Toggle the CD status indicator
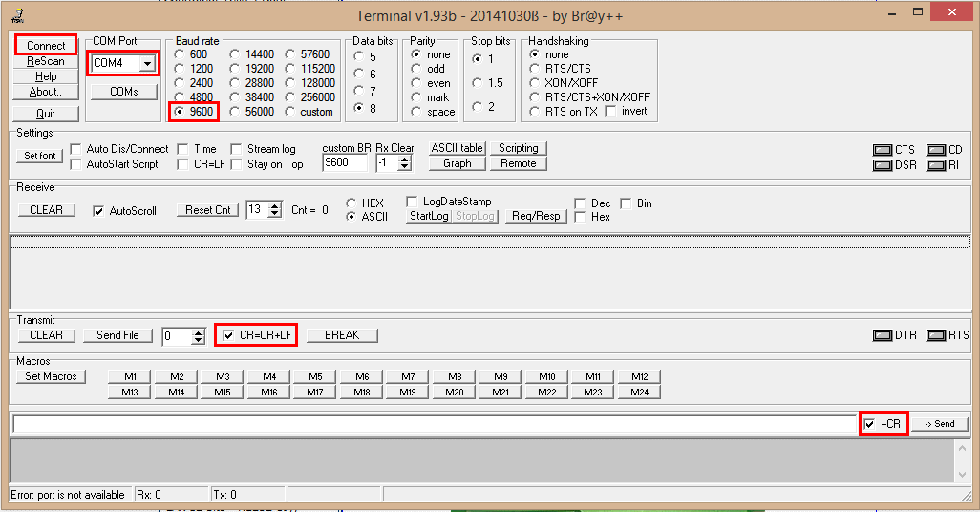Viewport: 980px width, 512px height. [x=936, y=150]
